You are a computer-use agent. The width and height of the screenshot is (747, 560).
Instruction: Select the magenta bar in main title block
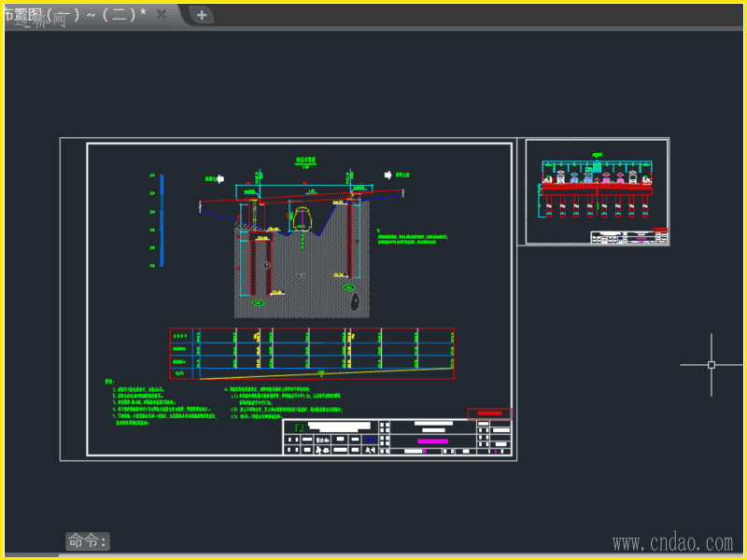432,441
